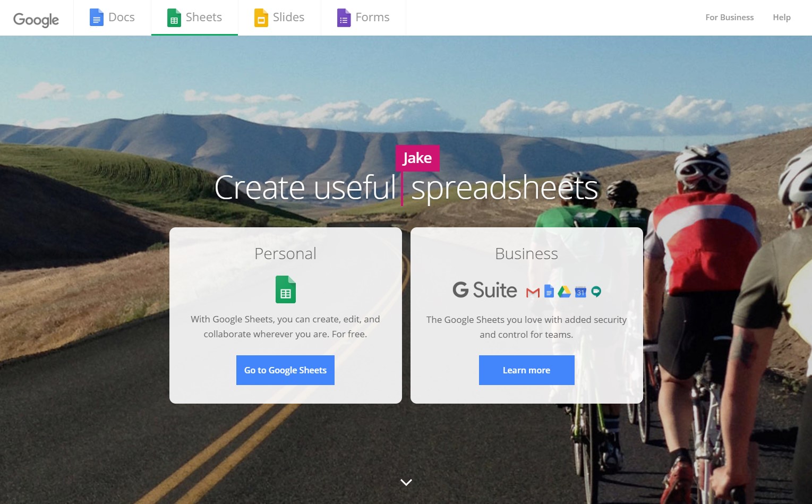
Task: Click the Google Drive triangle icon
Action: 564,292
